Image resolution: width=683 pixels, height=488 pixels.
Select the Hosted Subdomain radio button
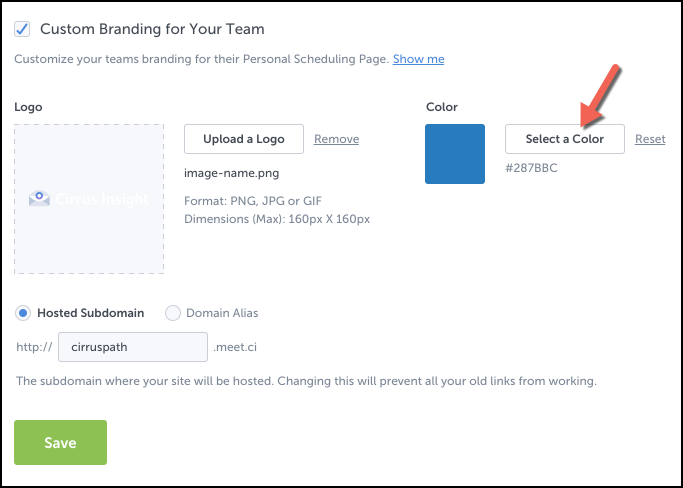coord(23,313)
